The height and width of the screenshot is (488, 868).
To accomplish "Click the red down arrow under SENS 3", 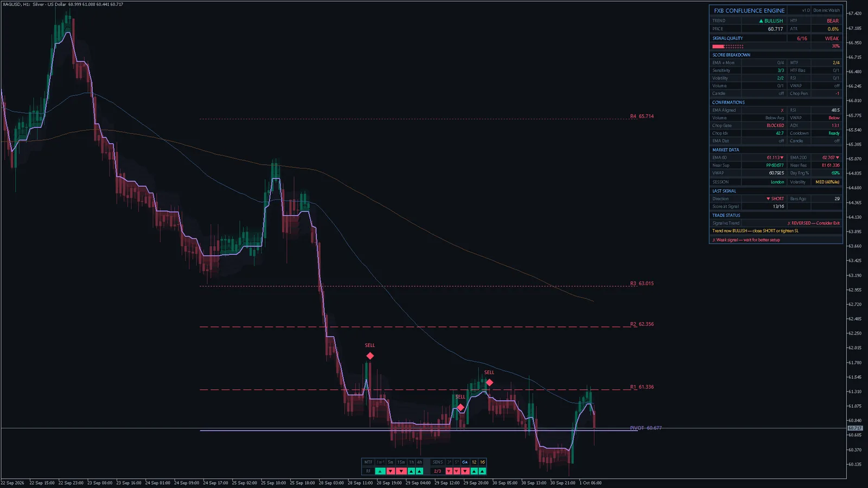I will [x=449, y=471].
